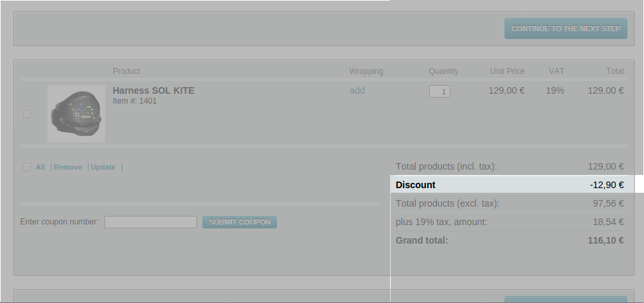Viewport: 644px width, 303px height.
Task: Remove selected items via the Remove link
Action: [68, 167]
